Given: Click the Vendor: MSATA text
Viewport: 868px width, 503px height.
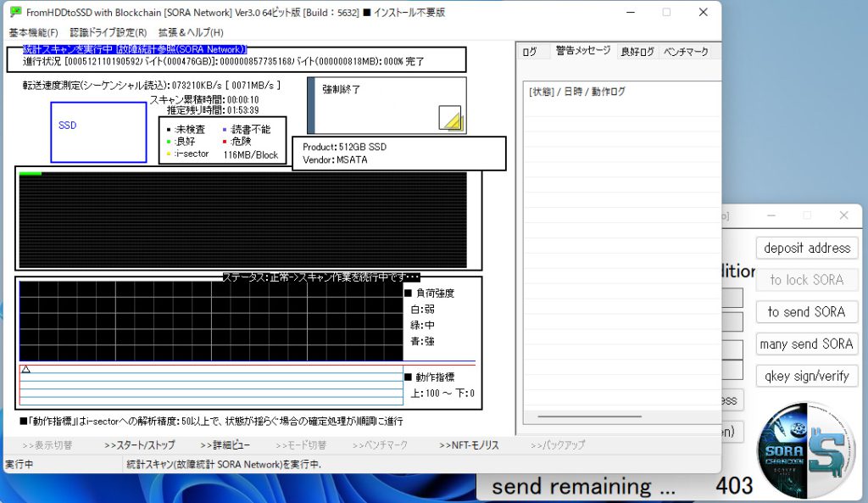Looking at the screenshot, I should (x=335, y=159).
